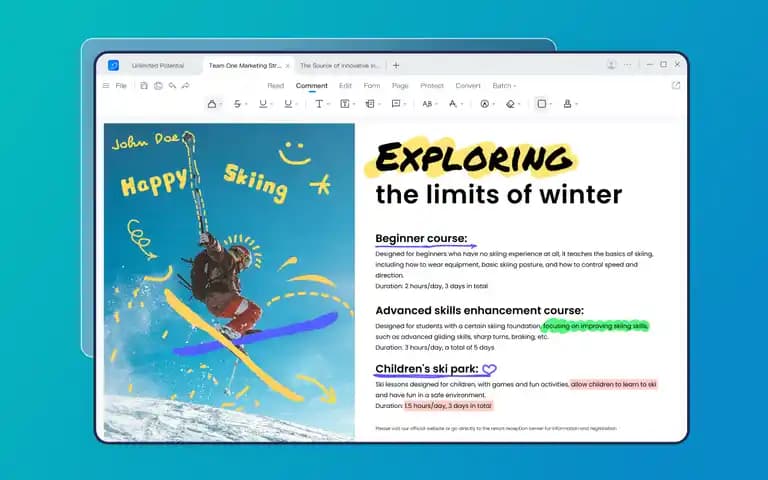The height and width of the screenshot is (480, 768).
Task: Switch to the Convert mode tab
Action: click(468, 86)
